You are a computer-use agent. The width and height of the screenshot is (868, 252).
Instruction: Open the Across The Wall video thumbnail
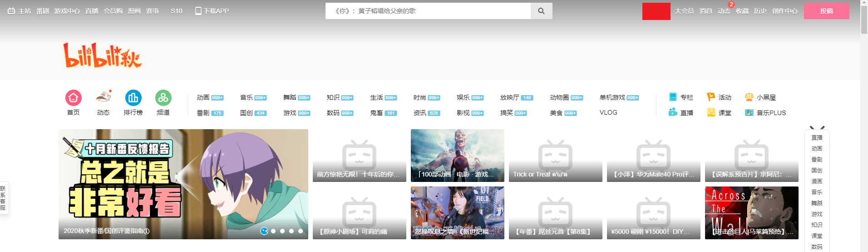(752, 213)
